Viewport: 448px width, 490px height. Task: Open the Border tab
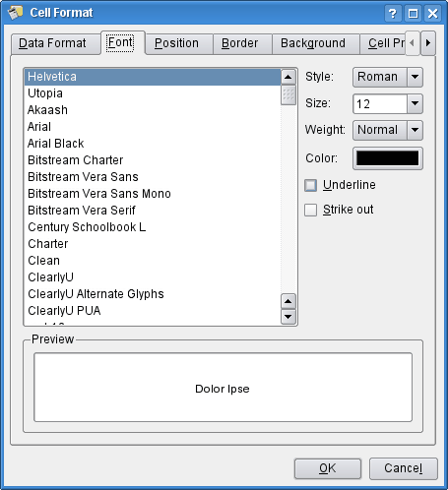click(x=242, y=43)
